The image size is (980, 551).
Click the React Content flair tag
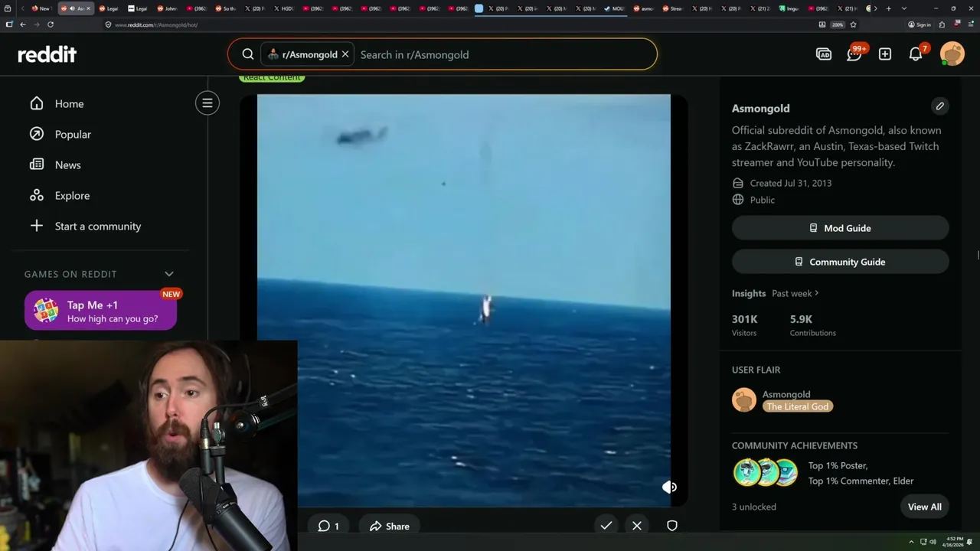coord(272,77)
